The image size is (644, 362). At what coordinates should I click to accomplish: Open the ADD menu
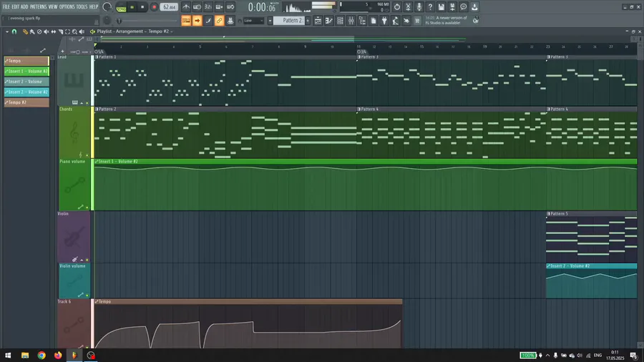24,6
